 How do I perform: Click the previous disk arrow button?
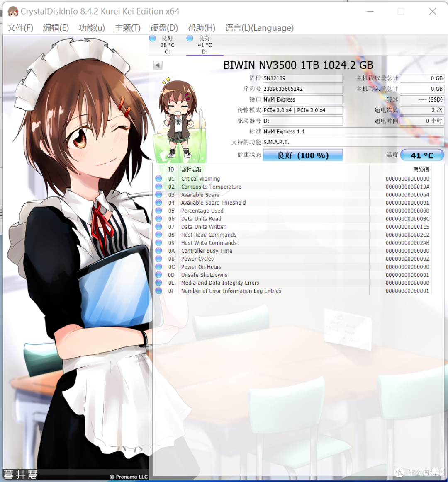[x=158, y=65]
